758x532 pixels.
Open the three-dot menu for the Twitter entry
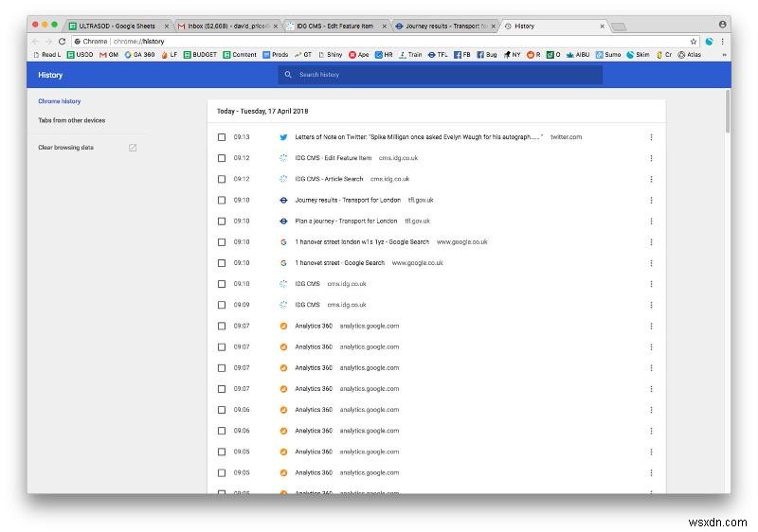pyautogui.click(x=651, y=137)
